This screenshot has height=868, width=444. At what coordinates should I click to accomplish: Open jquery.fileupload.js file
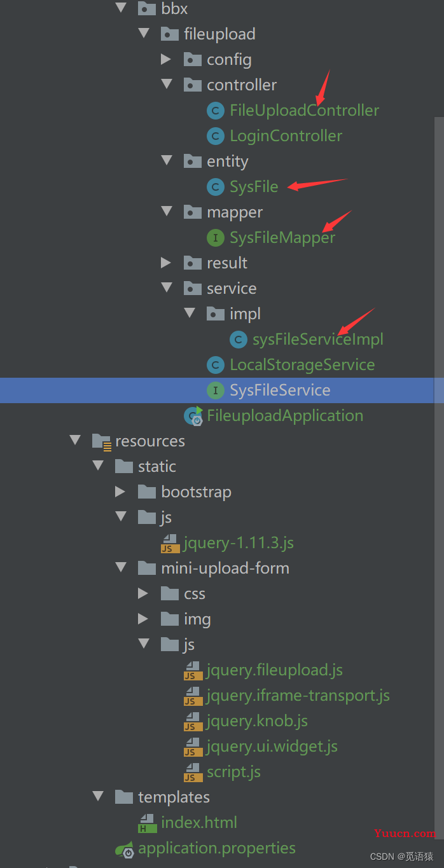274,670
